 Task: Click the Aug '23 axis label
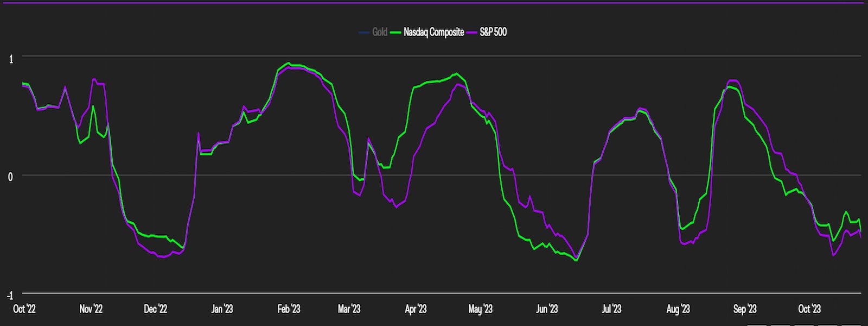(x=678, y=309)
